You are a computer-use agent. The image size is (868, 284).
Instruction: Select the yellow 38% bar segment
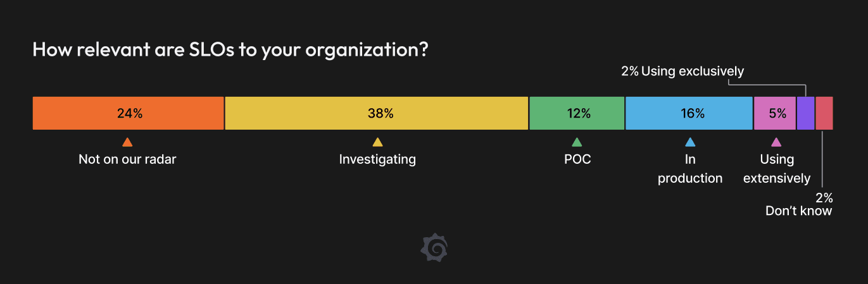(x=377, y=114)
